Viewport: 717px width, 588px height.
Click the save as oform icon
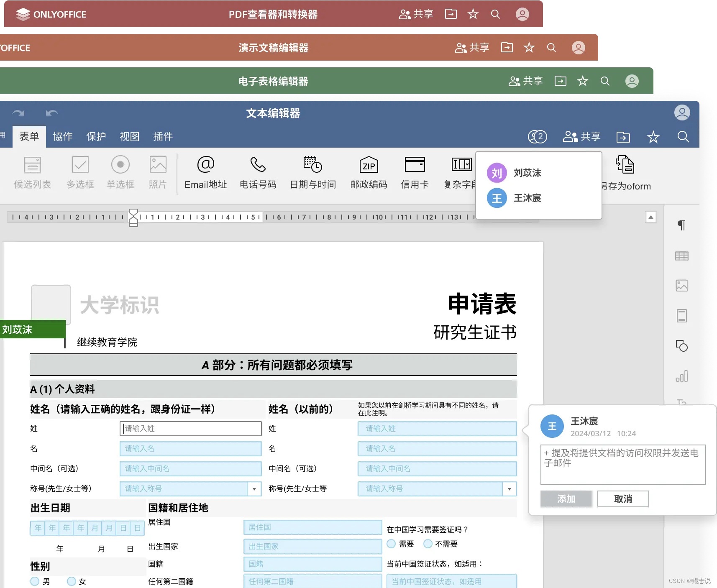tap(625, 165)
